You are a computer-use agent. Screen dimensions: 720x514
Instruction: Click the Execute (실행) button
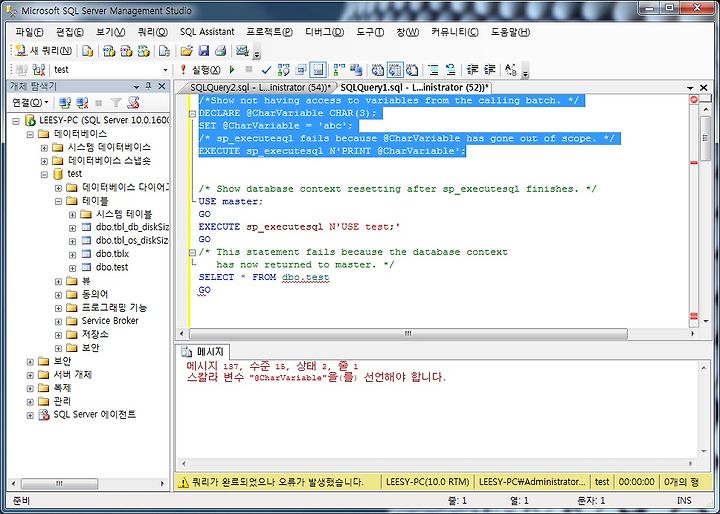click(x=201, y=70)
